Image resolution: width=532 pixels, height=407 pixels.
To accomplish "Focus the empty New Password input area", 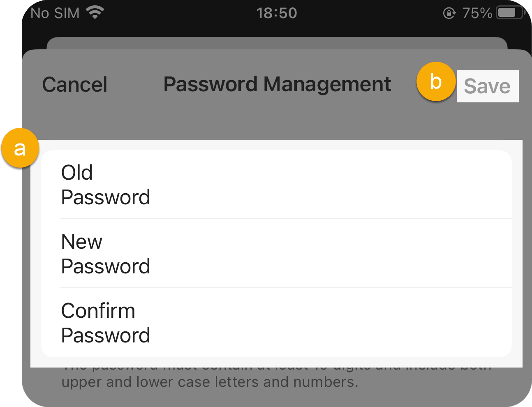I will point(331,254).
